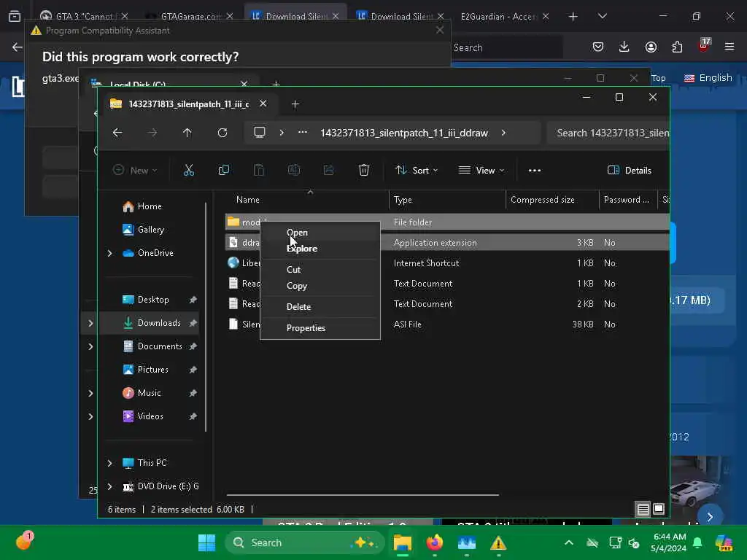This screenshot has width=747, height=560.
Task: Choose Open in the context menu
Action: [x=297, y=233]
